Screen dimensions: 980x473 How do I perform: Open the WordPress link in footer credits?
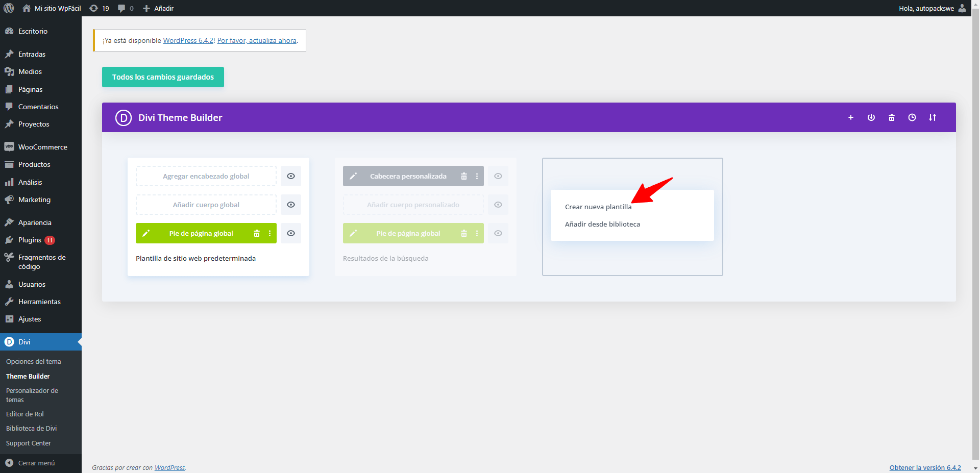169,467
